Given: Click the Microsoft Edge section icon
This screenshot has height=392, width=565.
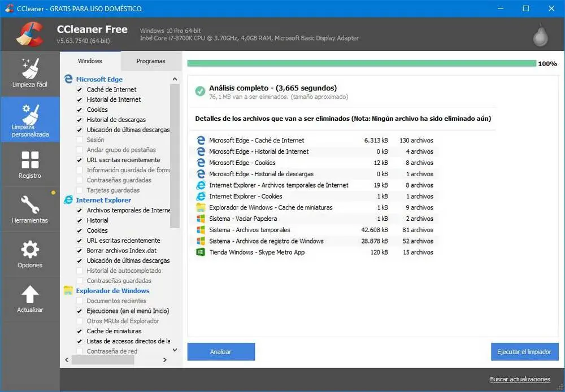Looking at the screenshot, I should pos(68,79).
